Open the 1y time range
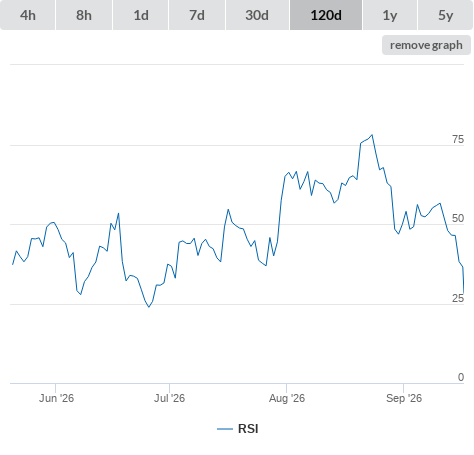 (x=390, y=15)
